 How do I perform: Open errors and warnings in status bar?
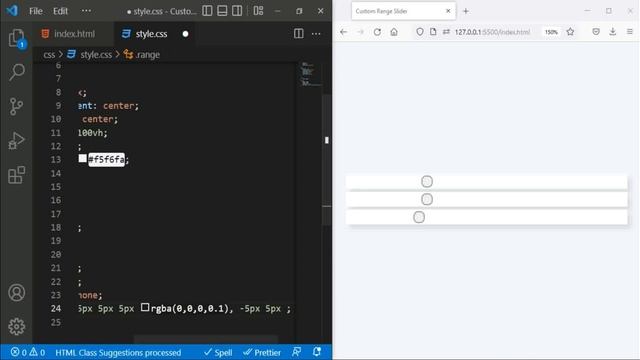[x=27, y=352]
